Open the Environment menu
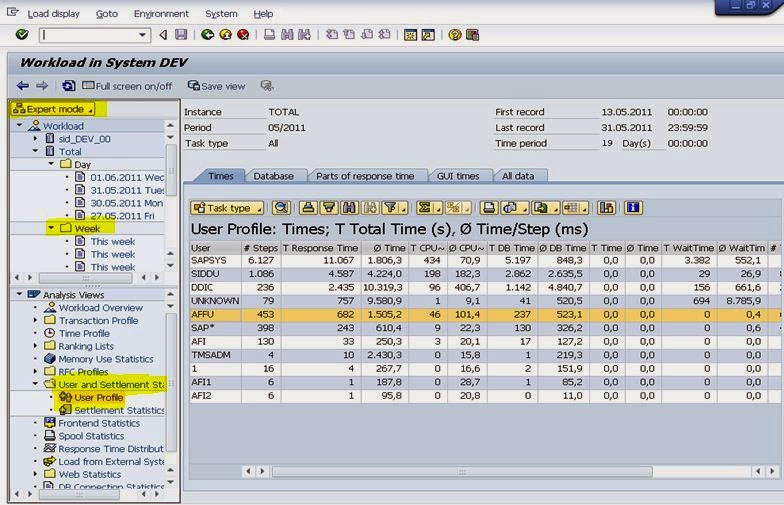784x505 pixels. pyautogui.click(x=161, y=14)
